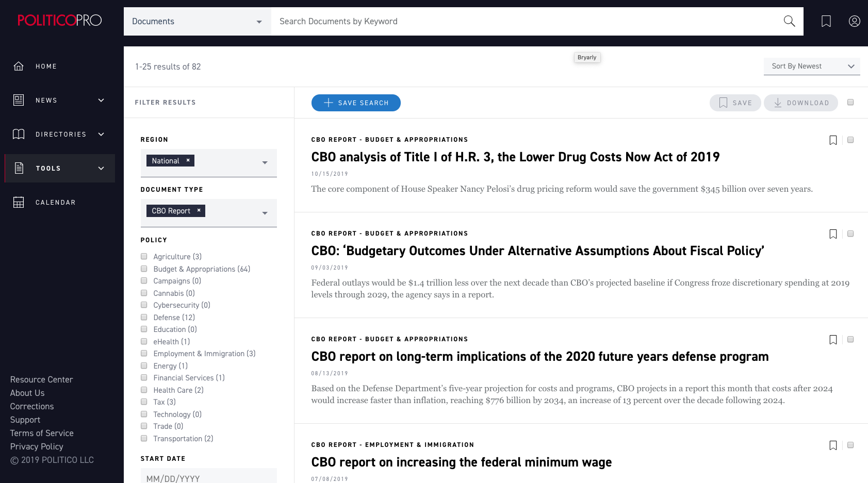Expand the News menu chevron

coord(101,100)
